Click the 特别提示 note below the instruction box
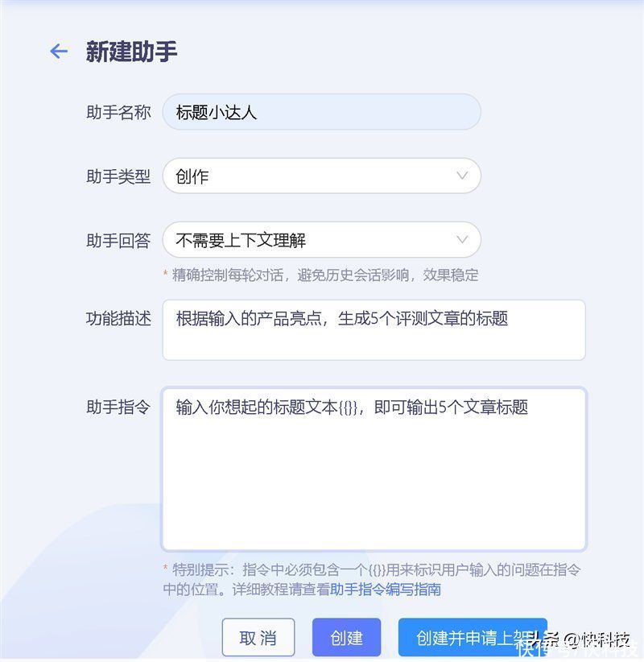Image resolution: width=644 pixels, height=662 pixels. click(x=372, y=579)
